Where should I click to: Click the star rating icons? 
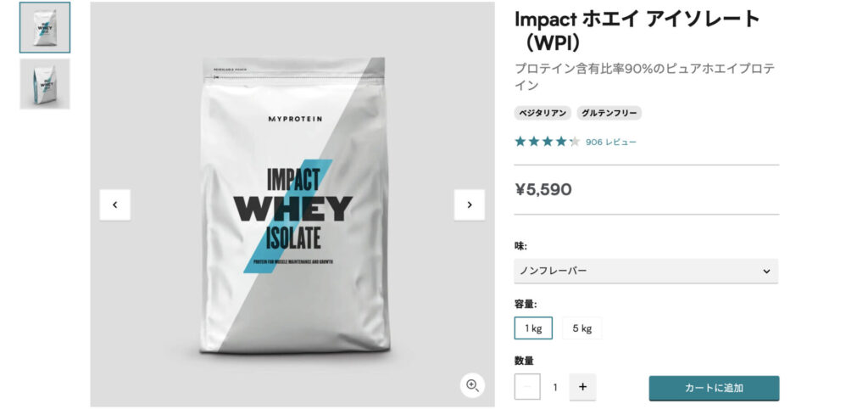coord(547,142)
